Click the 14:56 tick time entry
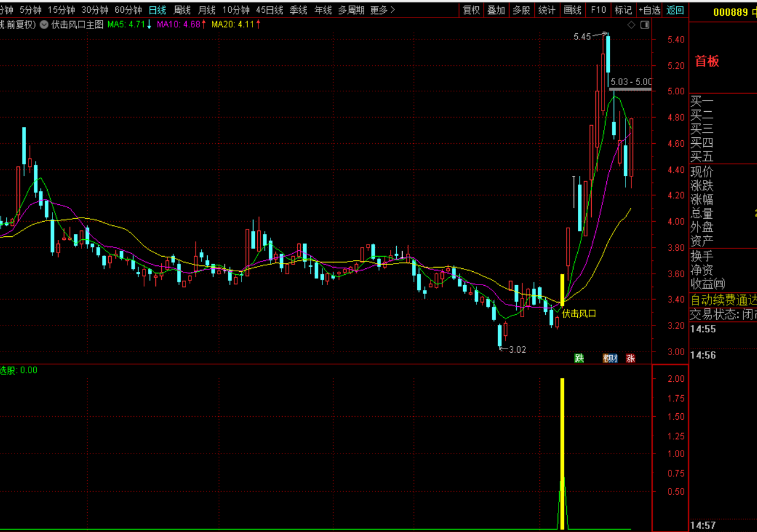Viewport: 757px width, 532px height. [703, 355]
